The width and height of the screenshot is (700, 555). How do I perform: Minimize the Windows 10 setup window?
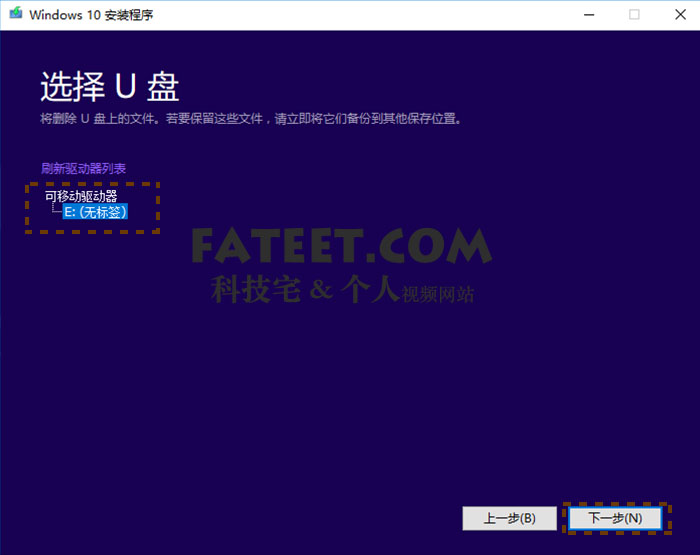pyautogui.click(x=586, y=15)
